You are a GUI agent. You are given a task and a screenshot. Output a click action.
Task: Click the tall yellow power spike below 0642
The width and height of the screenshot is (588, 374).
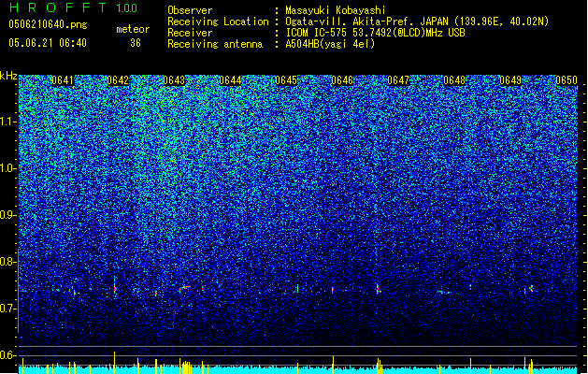(x=114, y=363)
